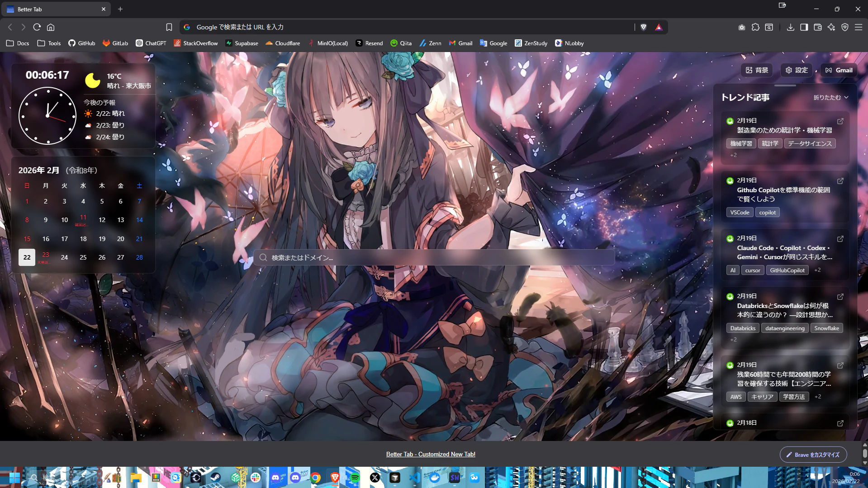The height and width of the screenshot is (488, 868).
Task: Select calendar date 22
Action: [27, 257]
